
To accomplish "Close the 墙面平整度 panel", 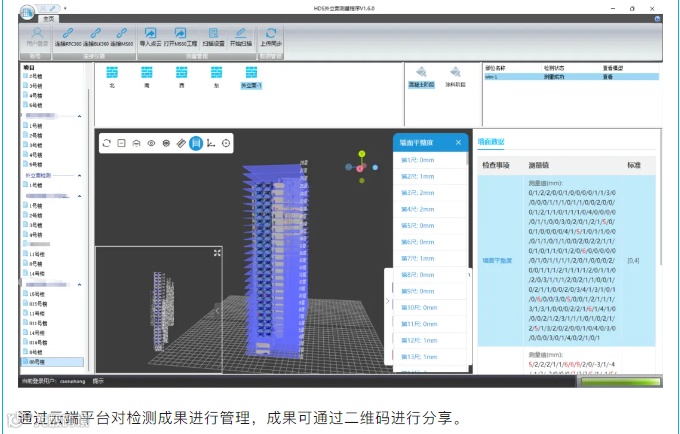I will point(458,142).
